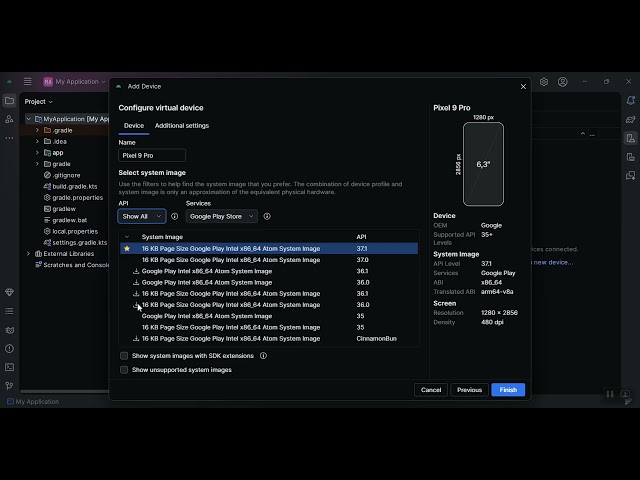Open the Gemini gem icon in sidebar
The height and width of the screenshot is (480, 640).
pyautogui.click(x=9, y=292)
